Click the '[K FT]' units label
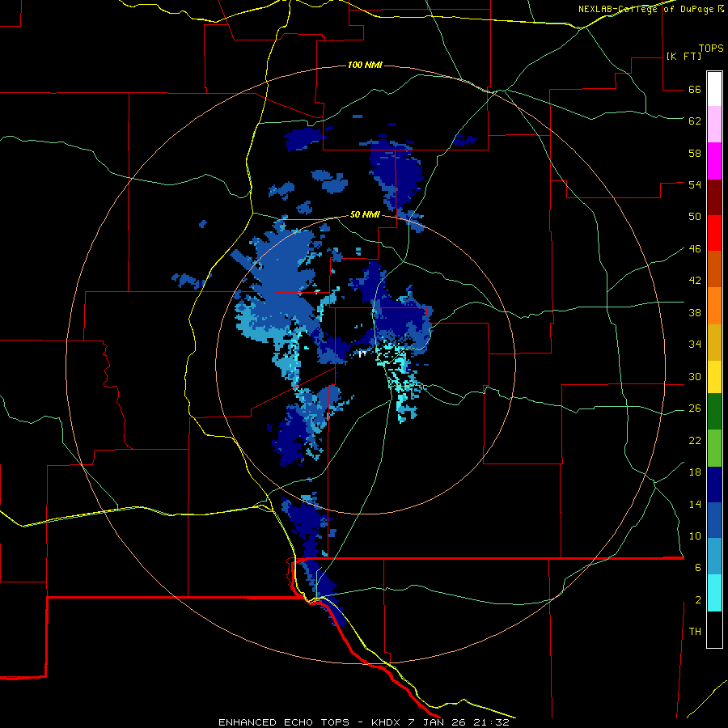Viewport: 728px width, 728px height. tap(684, 56)
